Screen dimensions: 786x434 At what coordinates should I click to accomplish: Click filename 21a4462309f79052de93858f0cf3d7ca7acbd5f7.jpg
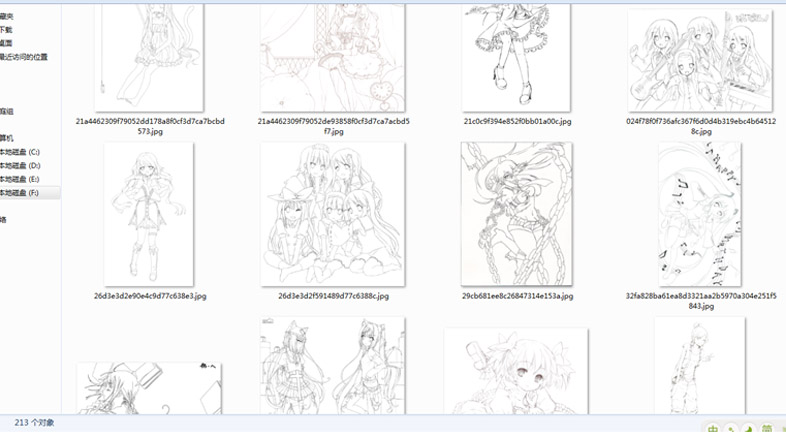(333, 126)
